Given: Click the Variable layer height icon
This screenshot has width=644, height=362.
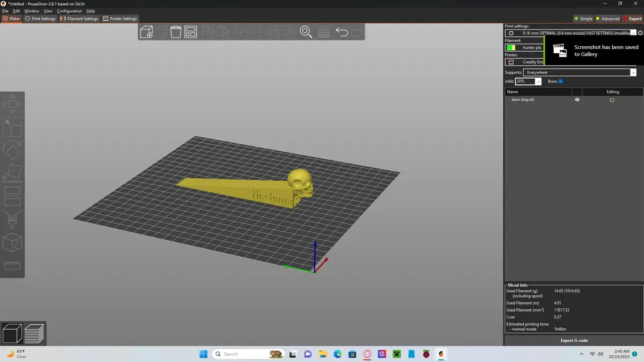Looking at the screenshot, I should click(323, 32).
